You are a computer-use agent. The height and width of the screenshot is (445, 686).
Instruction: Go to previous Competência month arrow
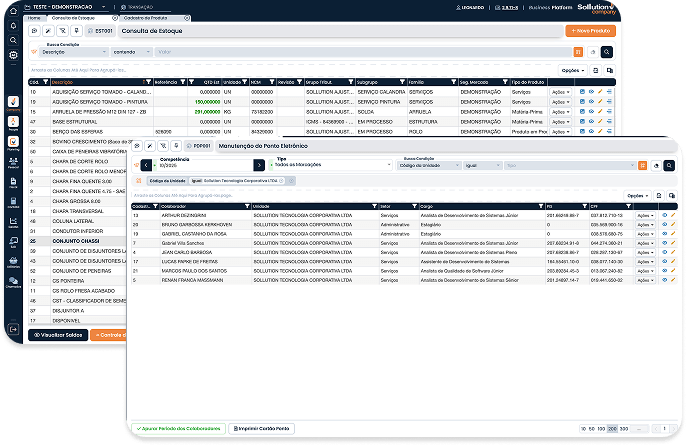click(146, 165)
